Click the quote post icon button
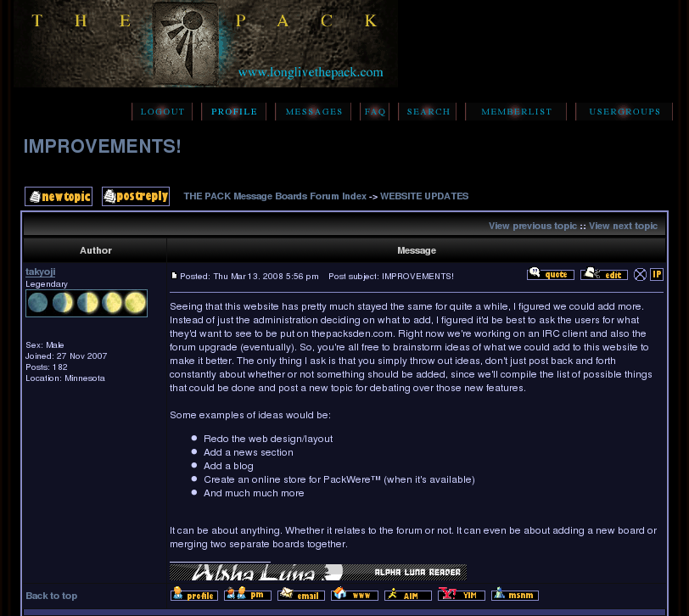 (x=550, y=274)
